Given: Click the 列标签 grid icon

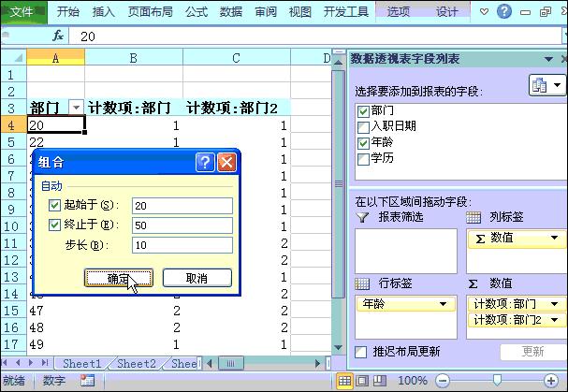Looking at the screenshot, I should point(473,217).
